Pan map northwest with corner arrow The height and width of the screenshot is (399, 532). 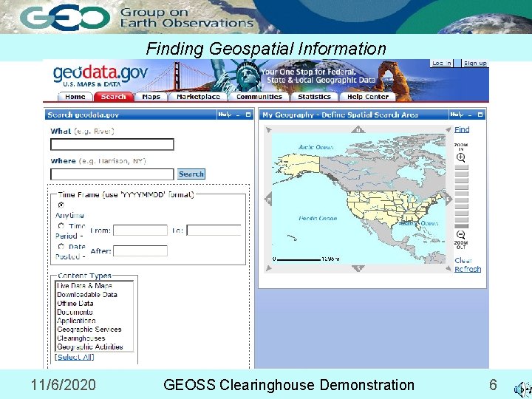pos(268,129)
